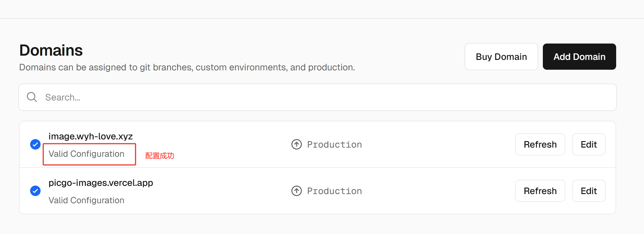Click Production label in image.wyh-love.xyz row
The width and height of the screenshot is (644, 234).
(x=334, y=145)
